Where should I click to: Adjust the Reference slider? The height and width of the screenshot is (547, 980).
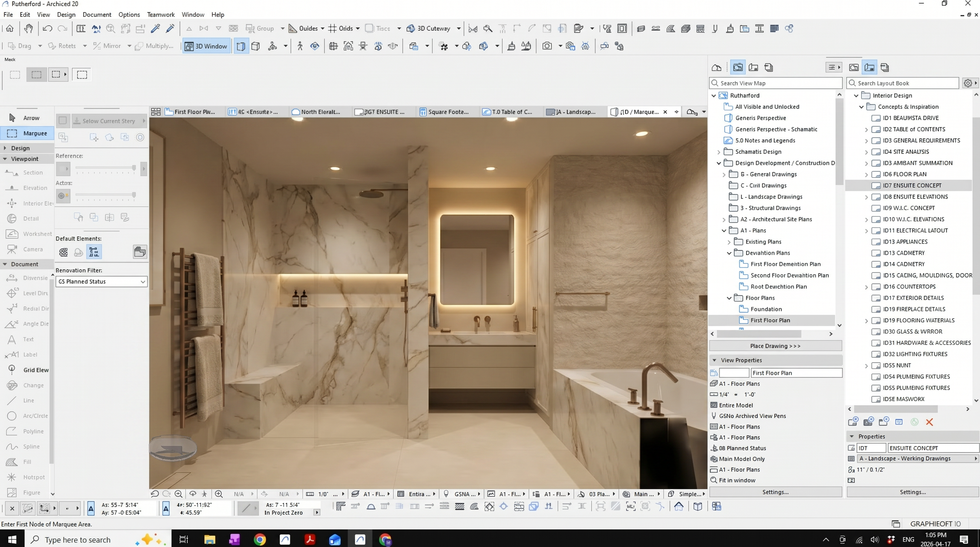pos(134,168)
